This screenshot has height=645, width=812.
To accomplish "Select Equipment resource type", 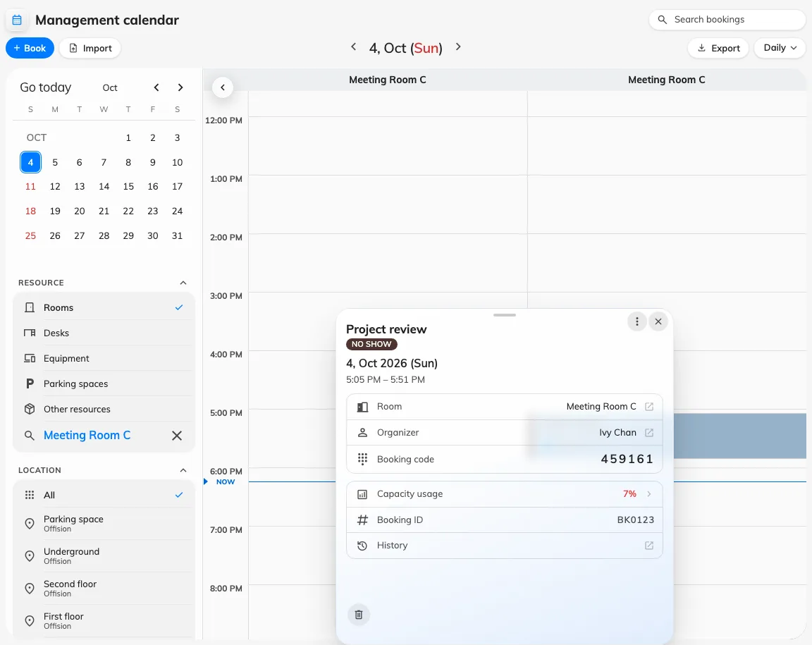I will pyautogui.click(x=104, y=359).
